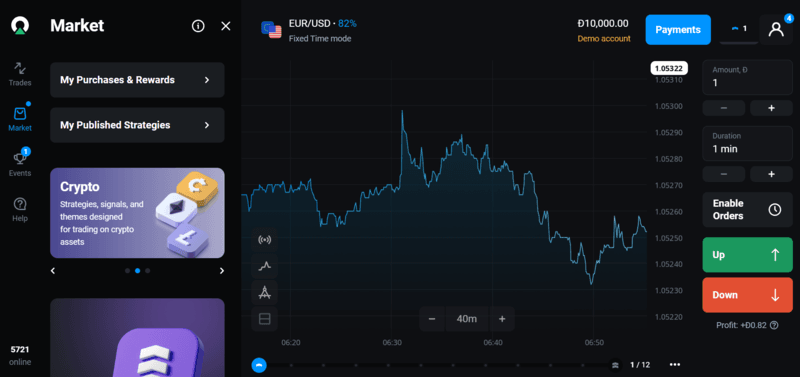Image resolution: width=800 pixels, height=377 pixels.
Task: Click the profit help question icon
Action: pos(774,325)
